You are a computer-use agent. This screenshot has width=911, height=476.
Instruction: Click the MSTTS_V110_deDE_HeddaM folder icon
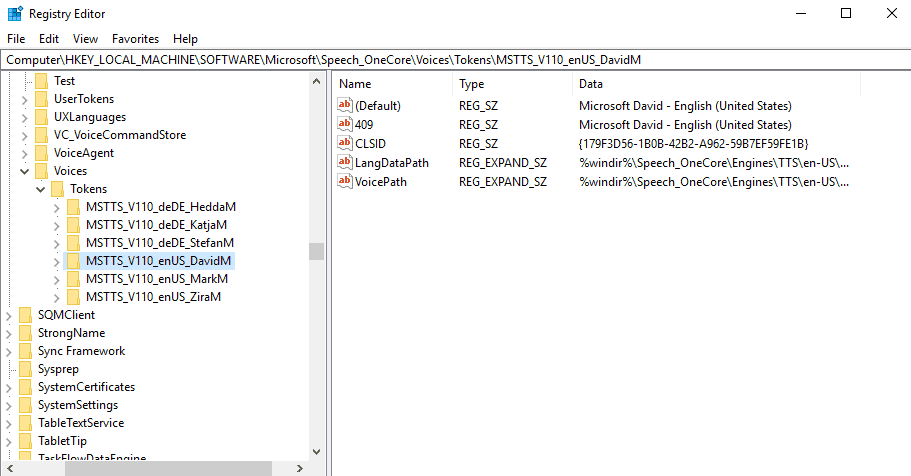73,207
